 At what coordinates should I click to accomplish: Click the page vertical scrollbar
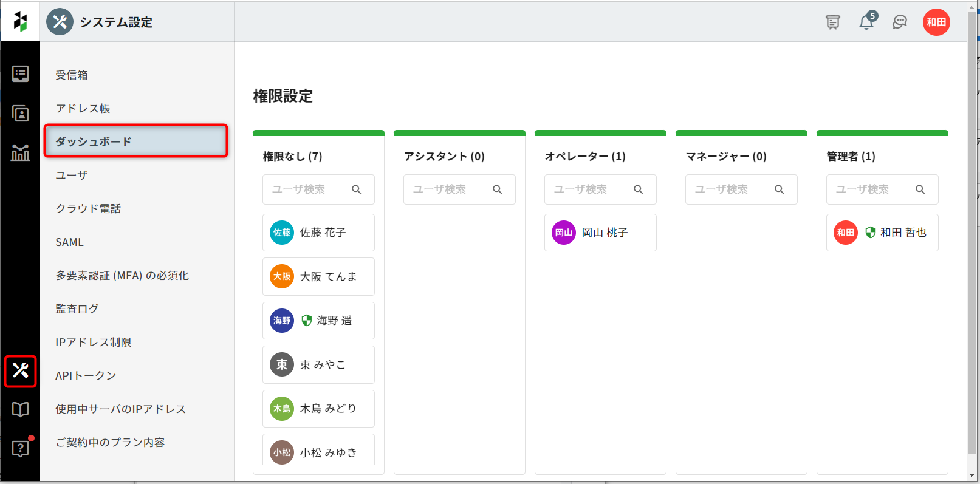pyautogui.click(x=972, y=243)
